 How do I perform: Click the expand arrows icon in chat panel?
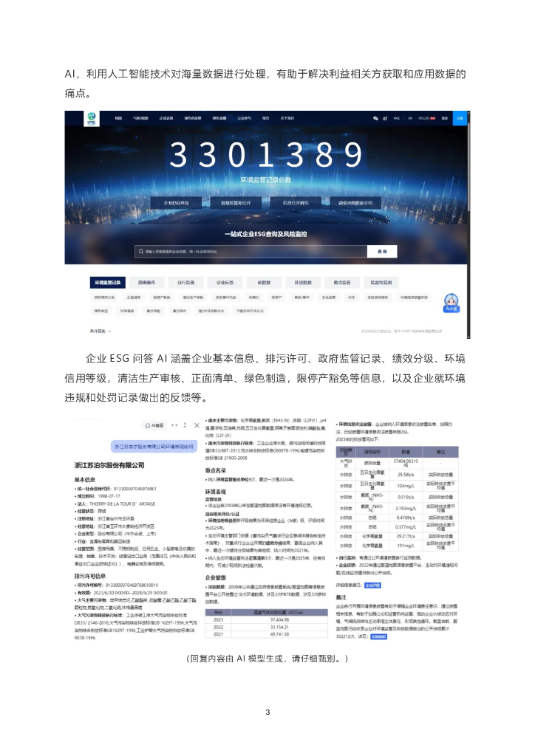(174, 425)
